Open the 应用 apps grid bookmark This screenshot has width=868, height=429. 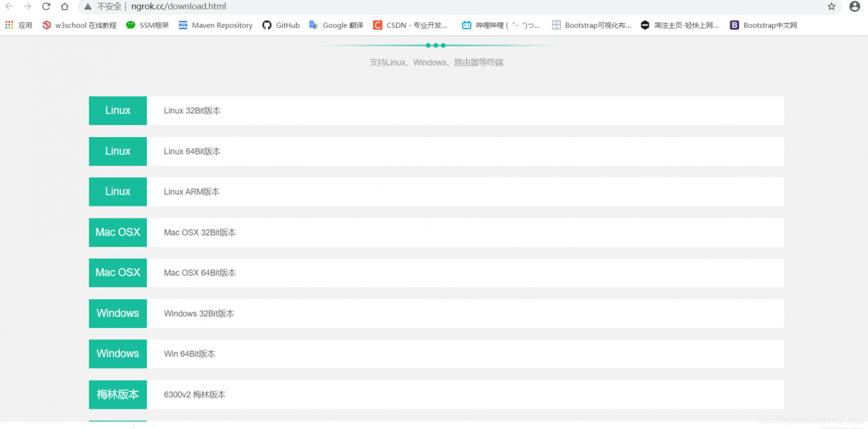pyautogui.click(x=18, y=25)
